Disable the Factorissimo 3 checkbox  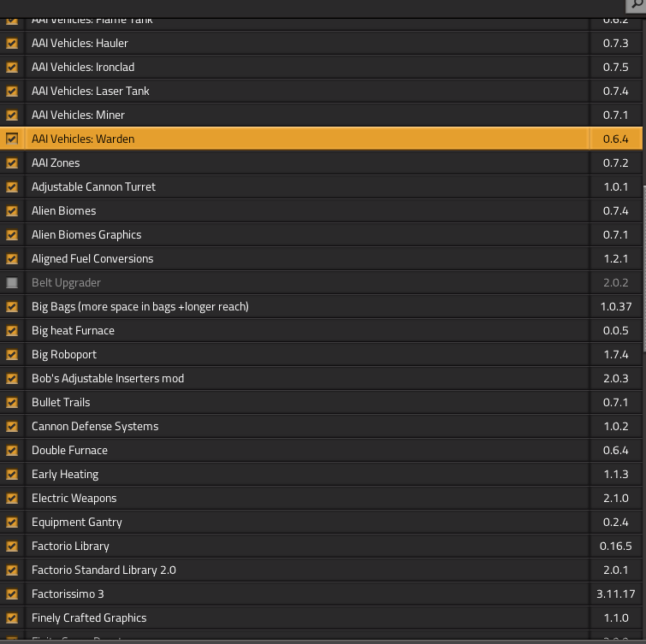pos(12,594)
